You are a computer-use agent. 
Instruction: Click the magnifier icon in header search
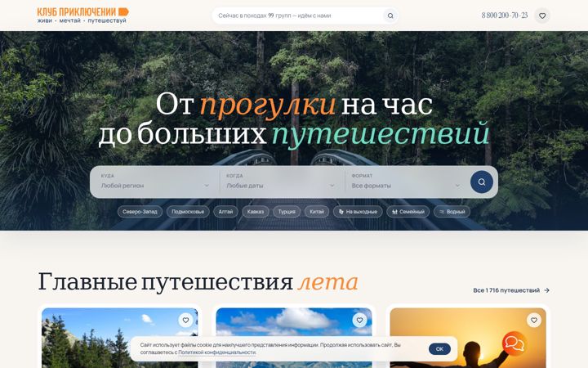pyautogui.click(x=390, y=16)
